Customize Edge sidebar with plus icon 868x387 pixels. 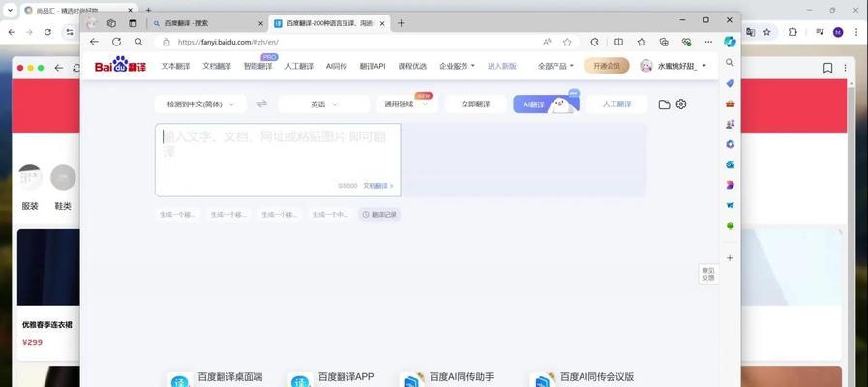click(x=730, y=258)
